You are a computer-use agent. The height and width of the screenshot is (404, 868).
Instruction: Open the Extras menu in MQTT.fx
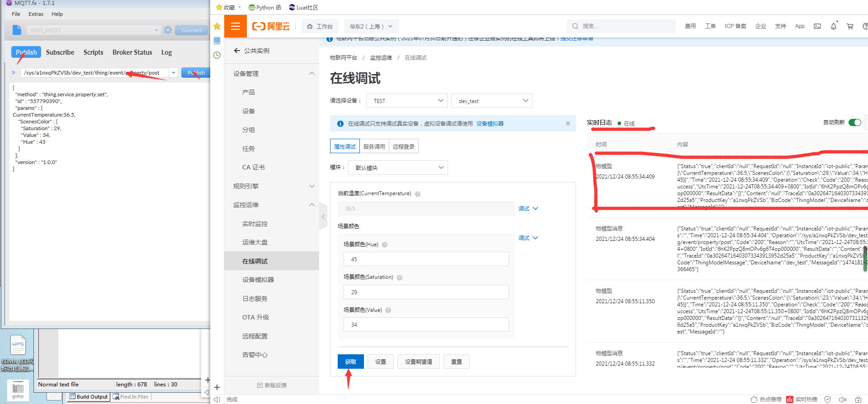click(x=36, y=14)
